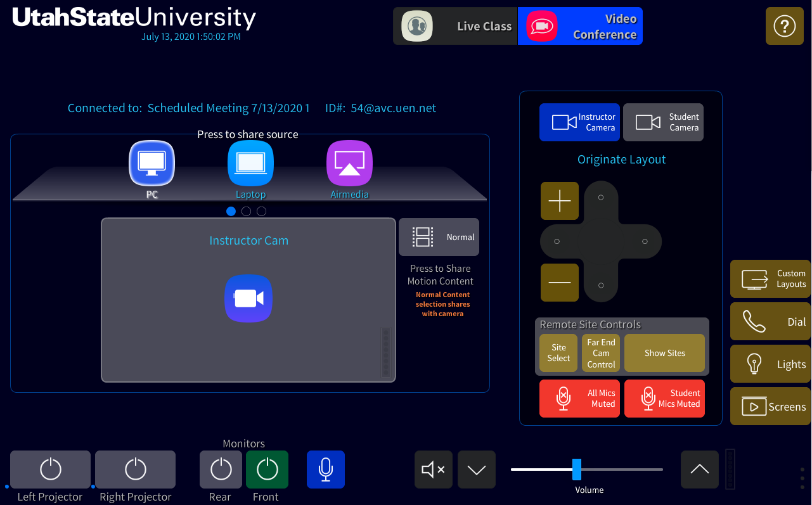Show Sites in Remote Site Controls
This screenshot has height=505, width=812.
click(x=664, y=353)
